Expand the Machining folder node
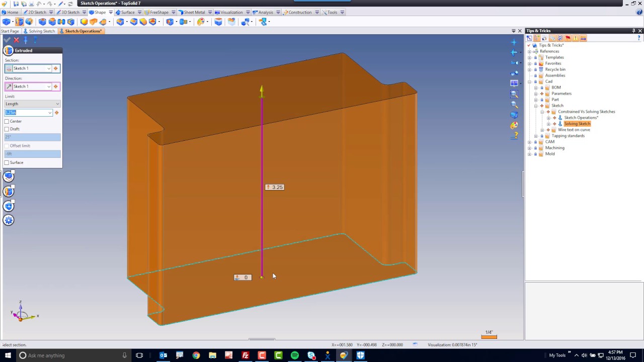 [529, 148]
